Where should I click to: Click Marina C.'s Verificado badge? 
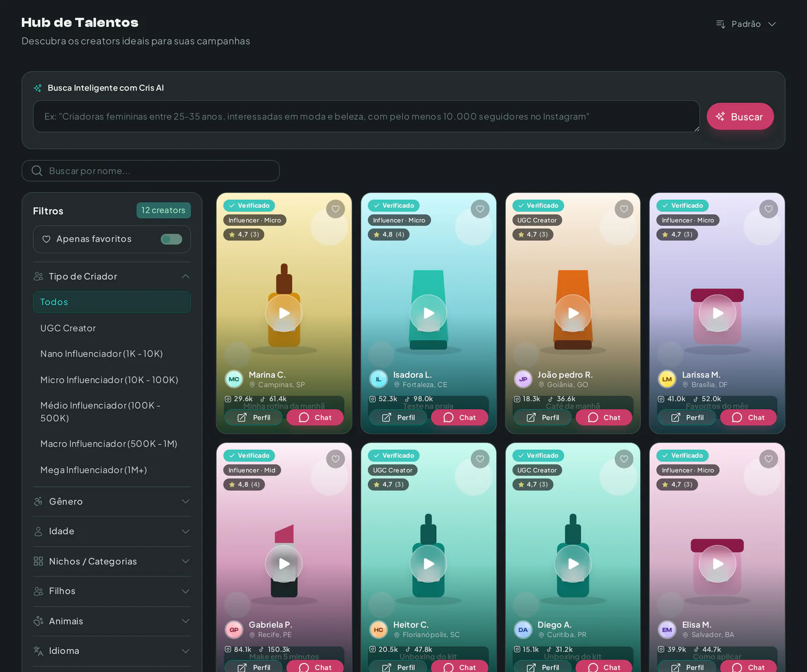249,206
